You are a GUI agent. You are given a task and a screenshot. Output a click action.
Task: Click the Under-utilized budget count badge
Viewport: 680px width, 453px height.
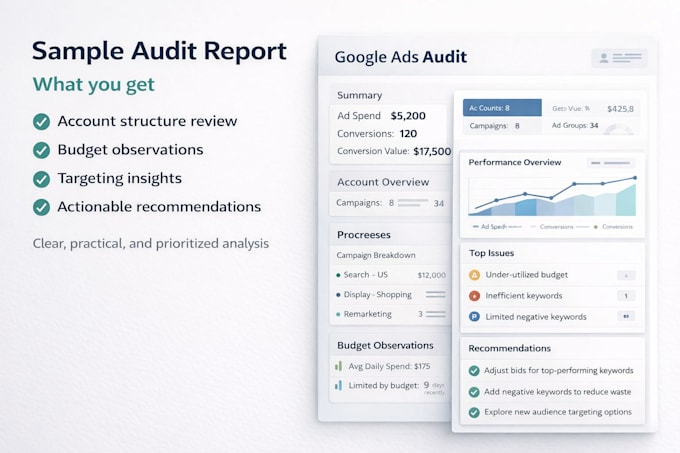pos(626,275)
